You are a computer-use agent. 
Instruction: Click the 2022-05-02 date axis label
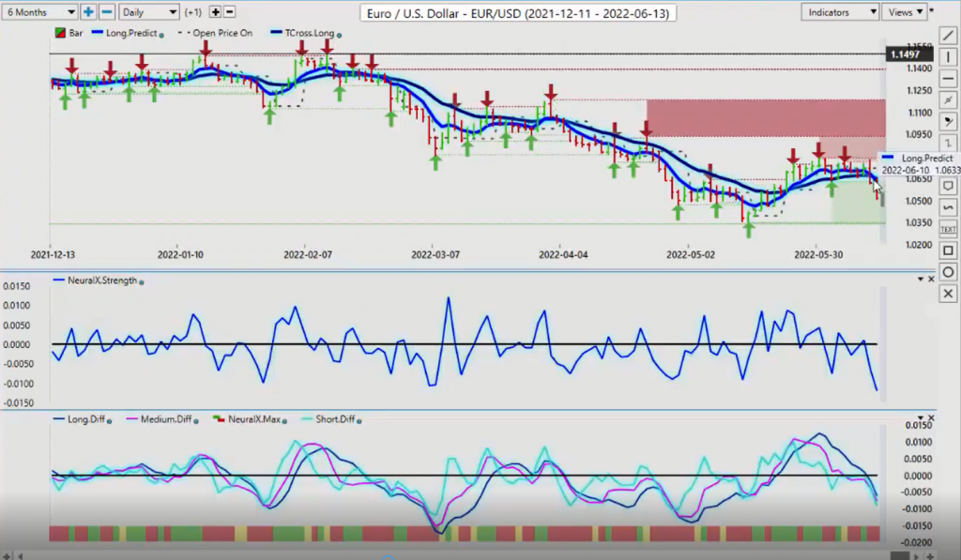point(691,255)
